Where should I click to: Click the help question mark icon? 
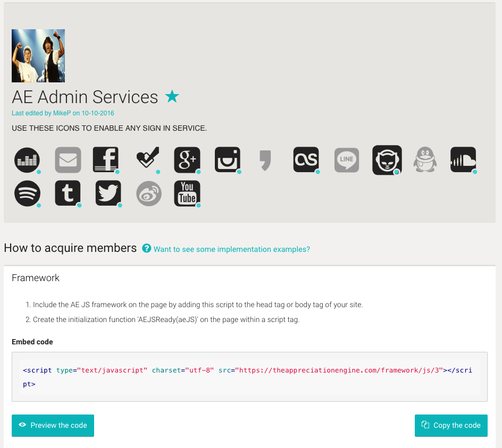coord(146,248)
